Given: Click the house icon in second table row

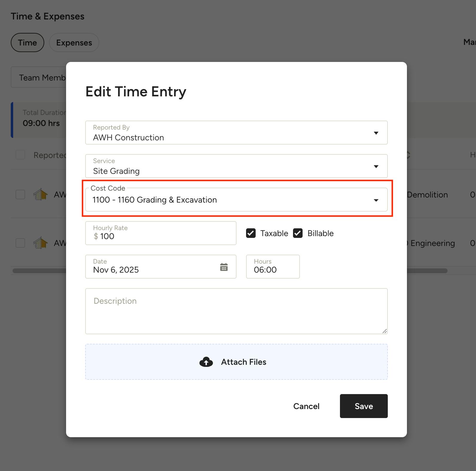Looking at the screenshot, I should coord(41,243).
